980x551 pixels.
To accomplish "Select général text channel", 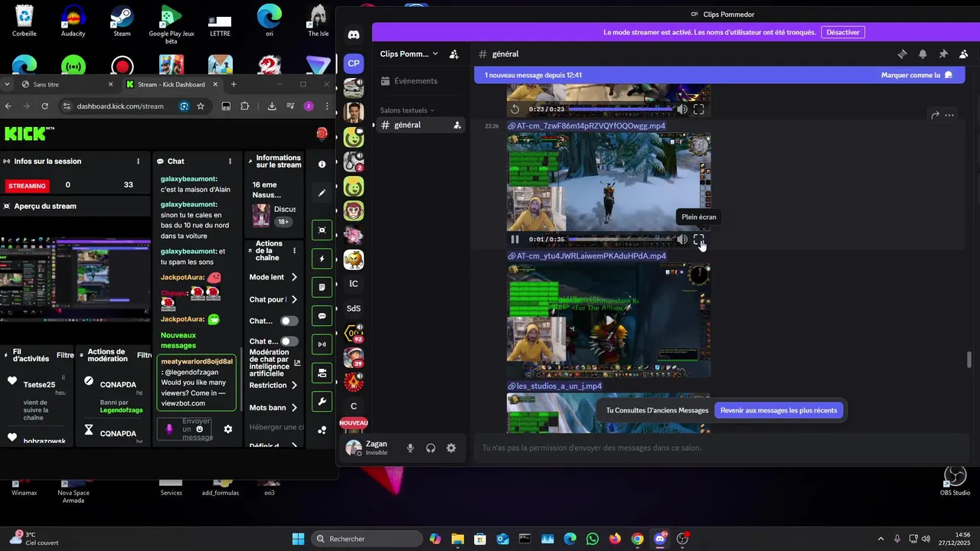I will pos(420,125).
